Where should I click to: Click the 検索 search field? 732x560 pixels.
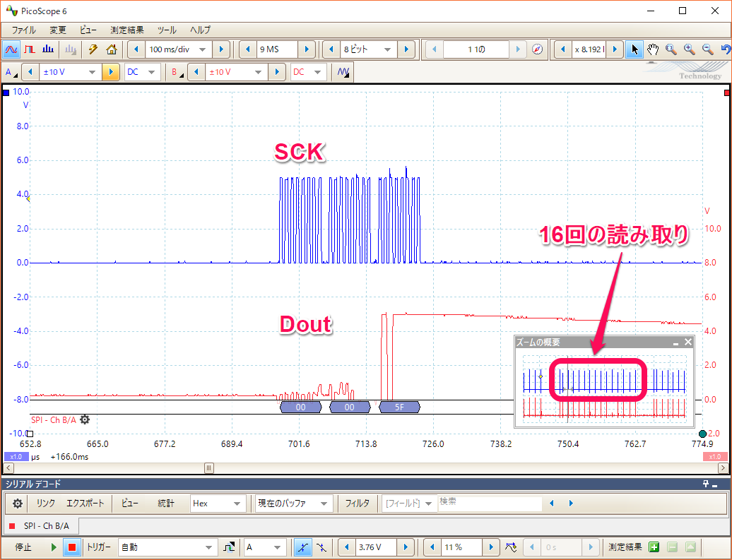coord(489,504)
